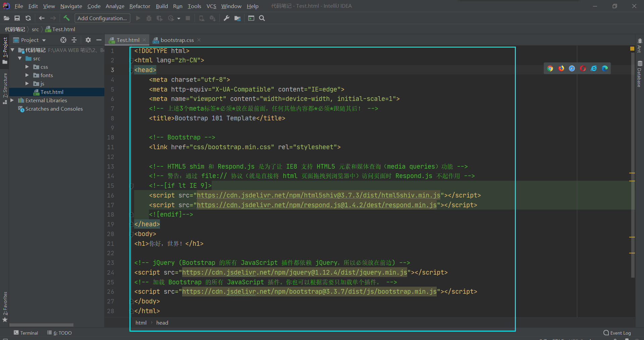
Task: Toggle the Ant side tool window
Action: (x=640, y=46)
